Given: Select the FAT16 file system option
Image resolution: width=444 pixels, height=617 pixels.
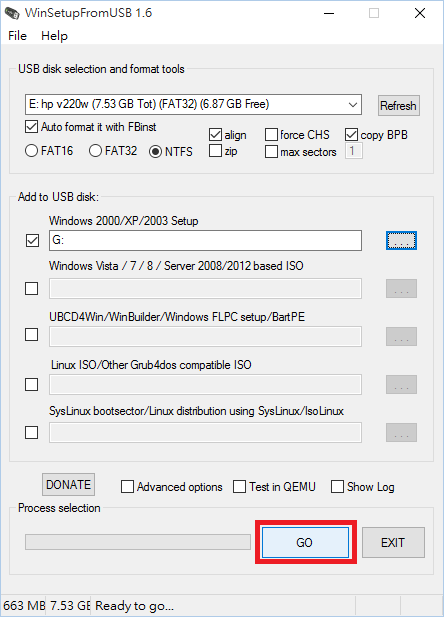Looking at the screenshot, I should (31, 151).
